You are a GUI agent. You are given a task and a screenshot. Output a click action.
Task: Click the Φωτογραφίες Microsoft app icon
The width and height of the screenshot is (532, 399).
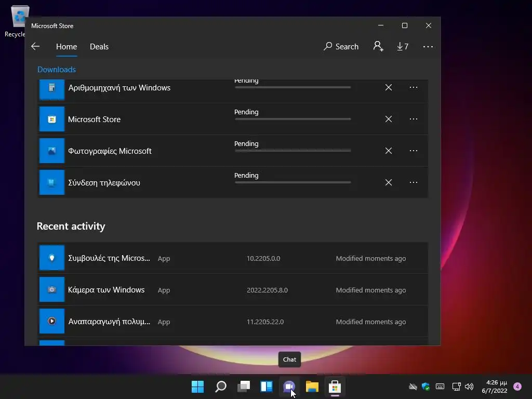point(52,151)
